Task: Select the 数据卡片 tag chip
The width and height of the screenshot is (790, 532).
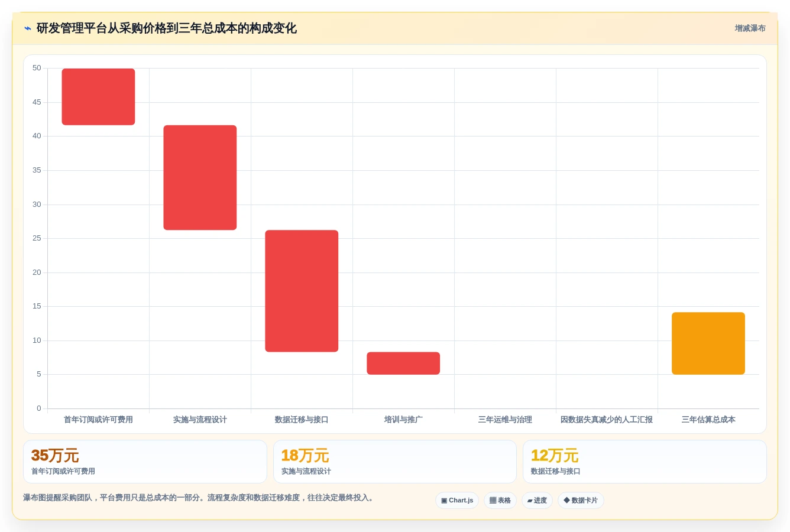Action: 581,501
